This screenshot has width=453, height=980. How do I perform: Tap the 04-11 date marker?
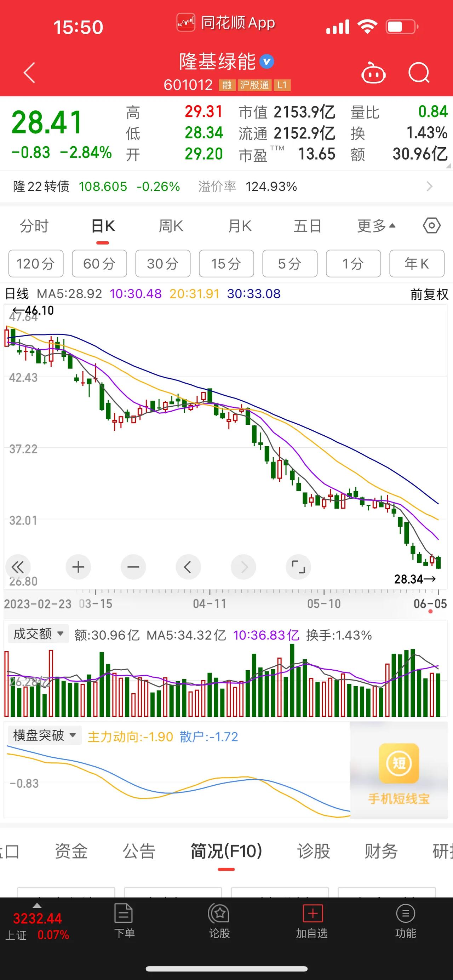pyautogui.click(x=210, y=603)
